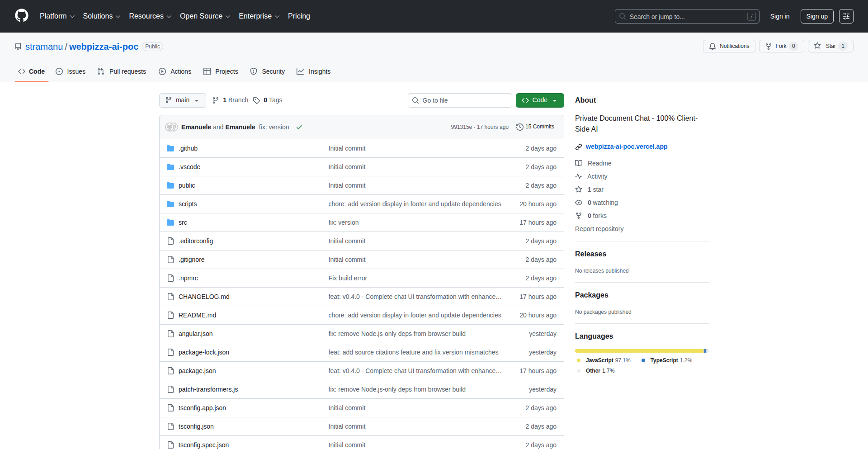
Task: Click the 0 watching eye toggle
Action: point(579,203)
